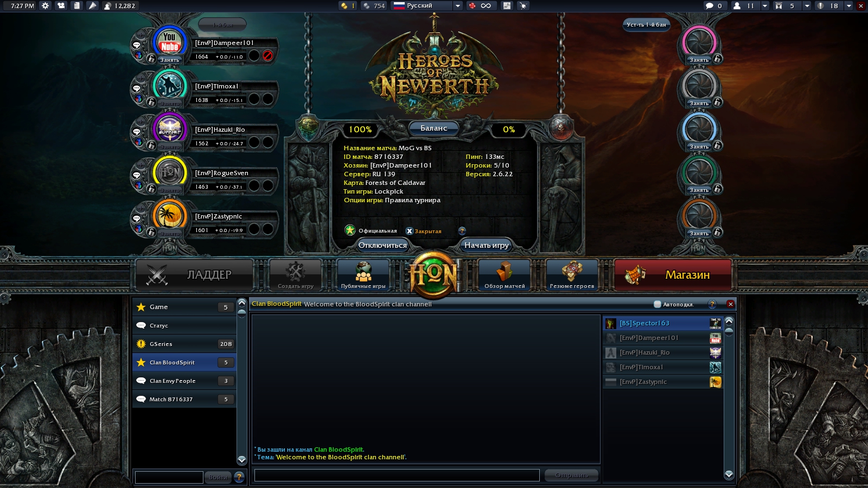Click the YouNube avatar of Dampeer101
The image size is (868, 488).
coord(170,42)
